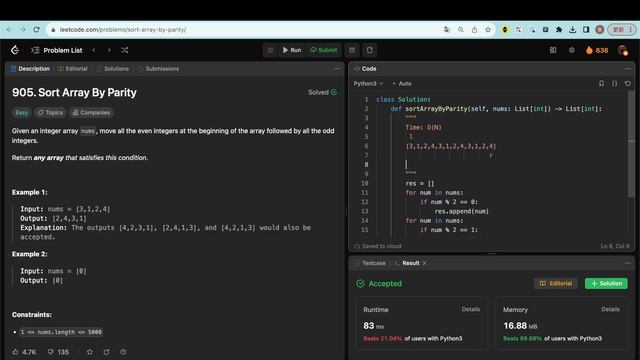The image size is (640, 360).
Task: Switch to the Result tab
Action: [407, 263]
